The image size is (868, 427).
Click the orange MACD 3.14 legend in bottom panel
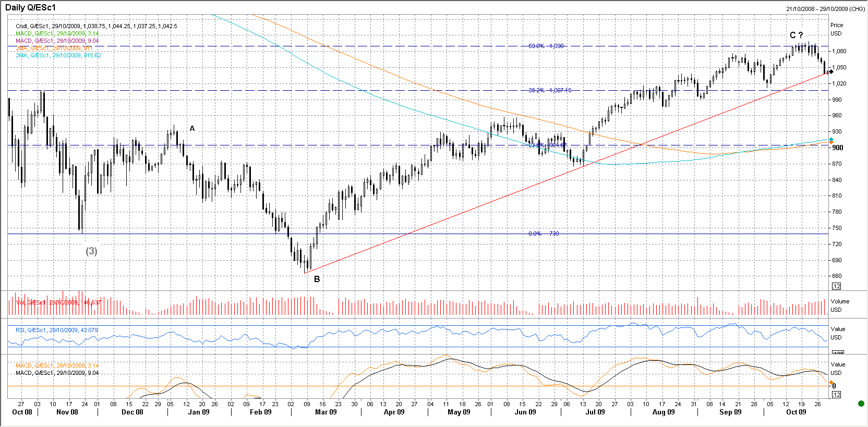click(x=57, y=365)
